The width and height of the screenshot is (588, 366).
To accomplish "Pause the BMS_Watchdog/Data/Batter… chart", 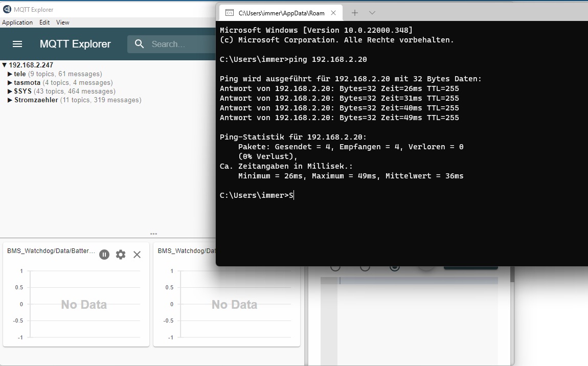I will tap(104, 255).
